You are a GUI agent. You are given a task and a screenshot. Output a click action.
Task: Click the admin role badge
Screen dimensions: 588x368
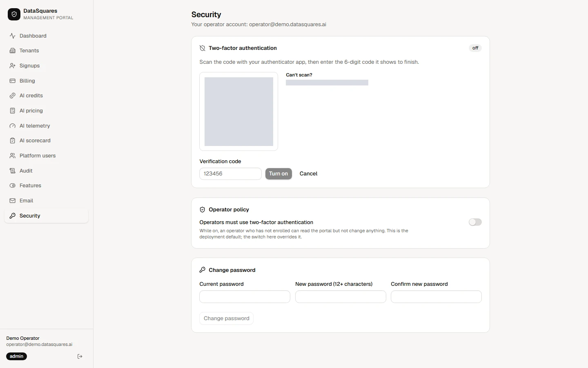coord(17,357)
